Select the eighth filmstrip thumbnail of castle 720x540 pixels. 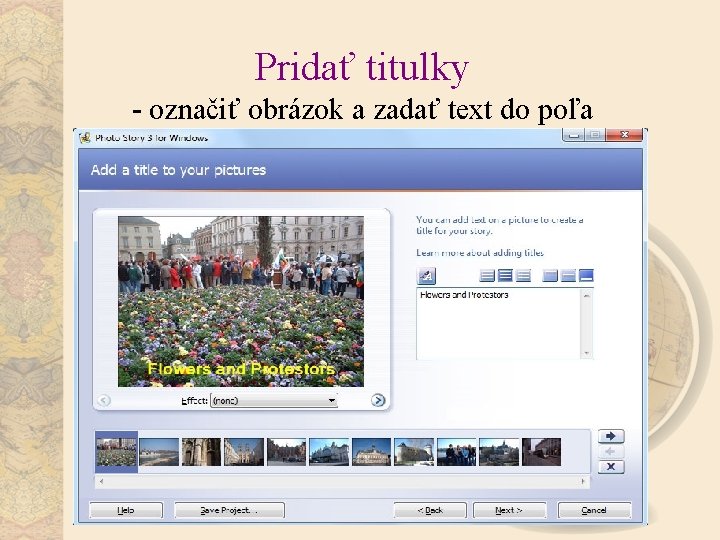(x=414, y=452)
